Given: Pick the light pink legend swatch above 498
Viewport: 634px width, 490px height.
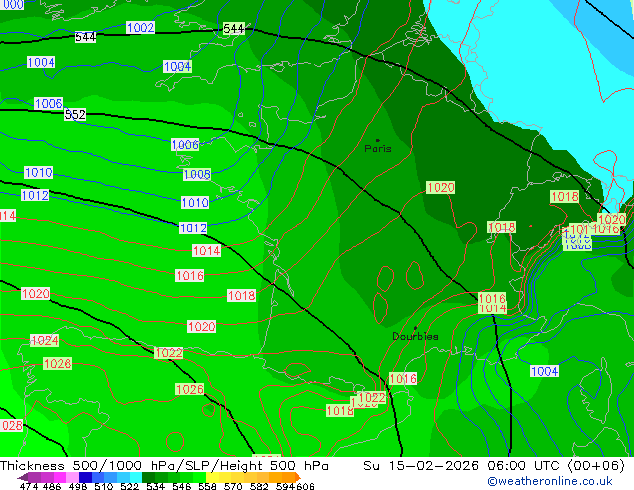Looking at the screenshot, I should coord(72,477).
